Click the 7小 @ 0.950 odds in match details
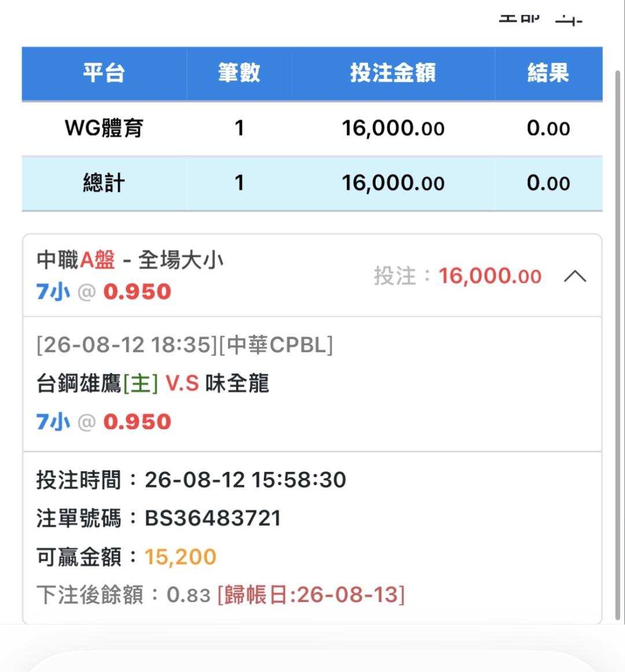The width and height of the screenshot is (625, 672). point(104,422)
